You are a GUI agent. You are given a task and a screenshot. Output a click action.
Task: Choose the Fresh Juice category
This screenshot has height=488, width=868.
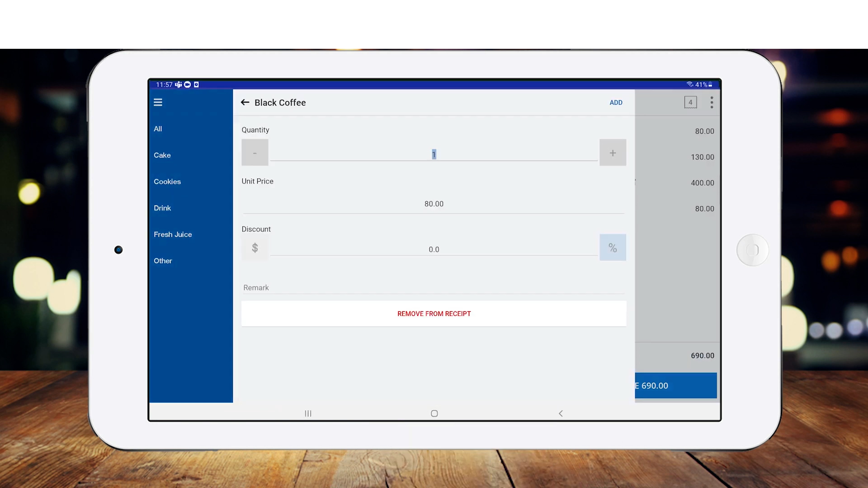click(173, 235)
